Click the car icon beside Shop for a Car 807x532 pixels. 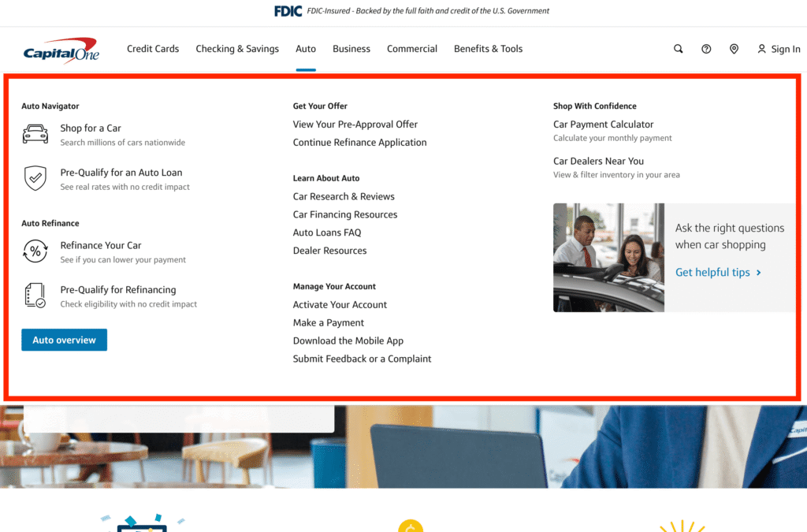pyautogui.click(x=35, y=134)
